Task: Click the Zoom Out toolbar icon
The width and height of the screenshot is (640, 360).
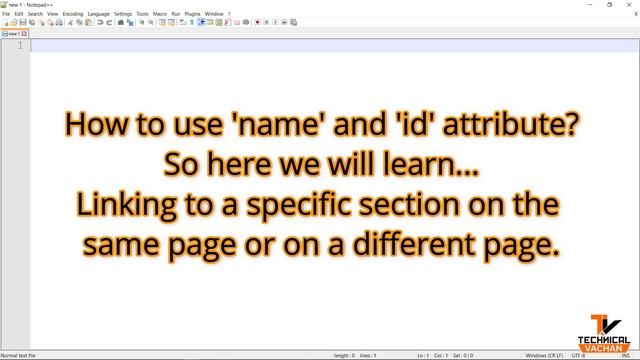Action: 151,22
